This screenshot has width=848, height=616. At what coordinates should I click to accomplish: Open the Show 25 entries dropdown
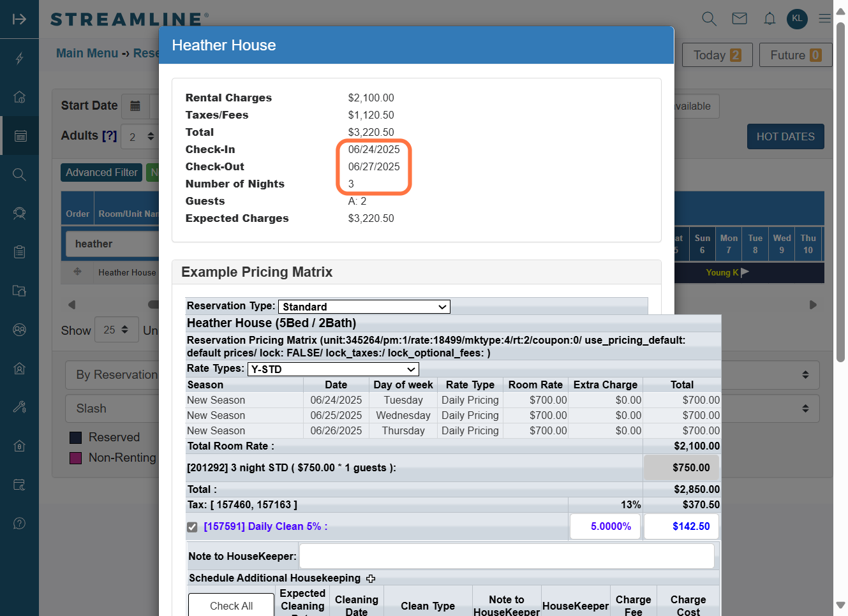pos(117,330)
